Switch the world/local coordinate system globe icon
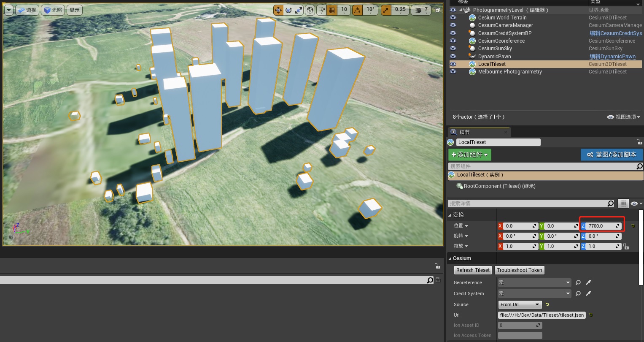Image resolution: width=644 pixels, height=342 pixels. [x=310, y=10]
